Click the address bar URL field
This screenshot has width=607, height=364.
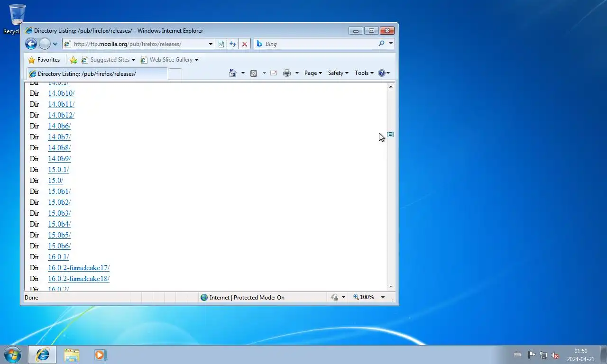[139, 44]
